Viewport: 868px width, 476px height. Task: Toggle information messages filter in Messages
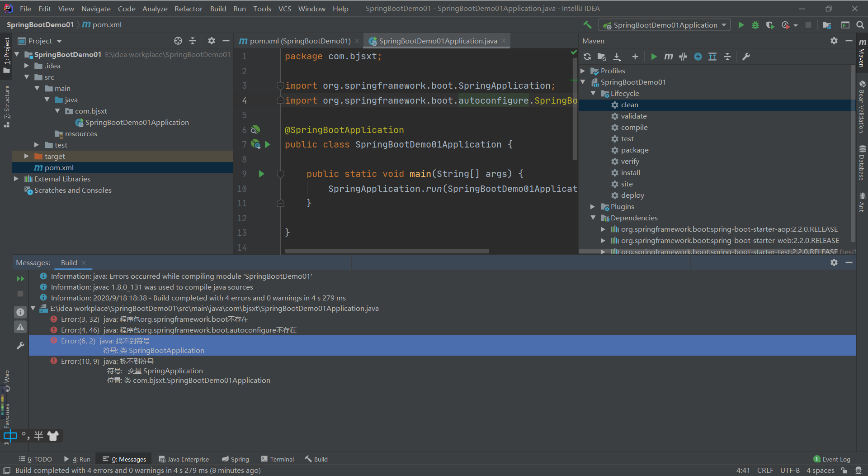coord(20,312)
